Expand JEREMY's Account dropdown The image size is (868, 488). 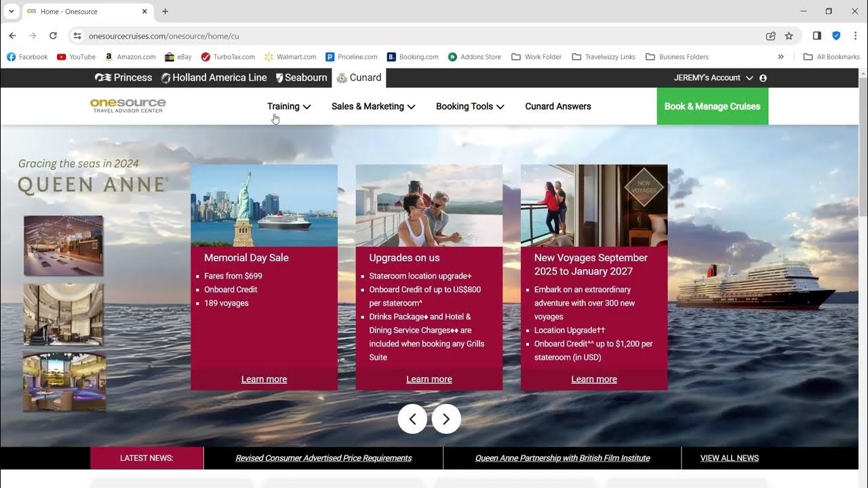[713, 78]
